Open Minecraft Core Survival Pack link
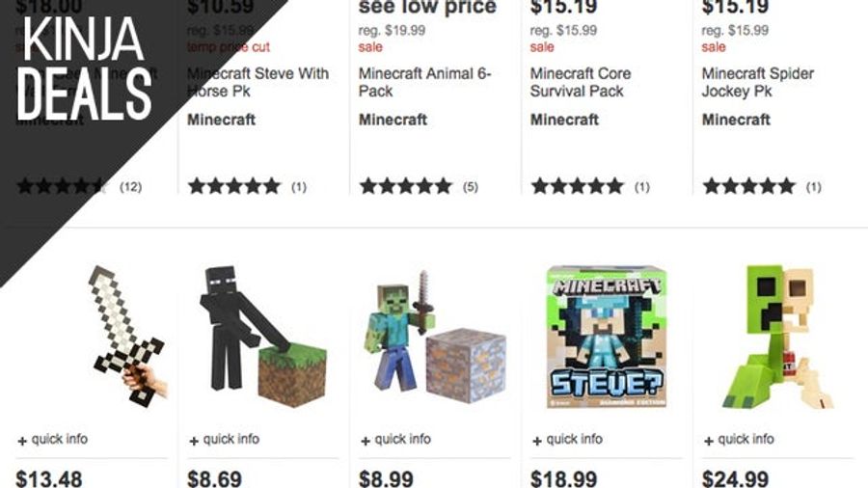Screen dimensions: 868x488 (581, 82)
